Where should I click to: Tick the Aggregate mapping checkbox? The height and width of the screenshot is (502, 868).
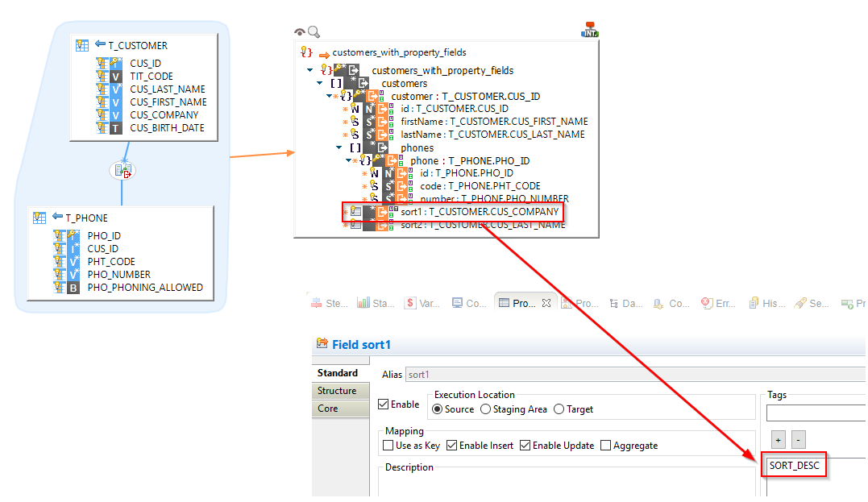click(605, 446)
